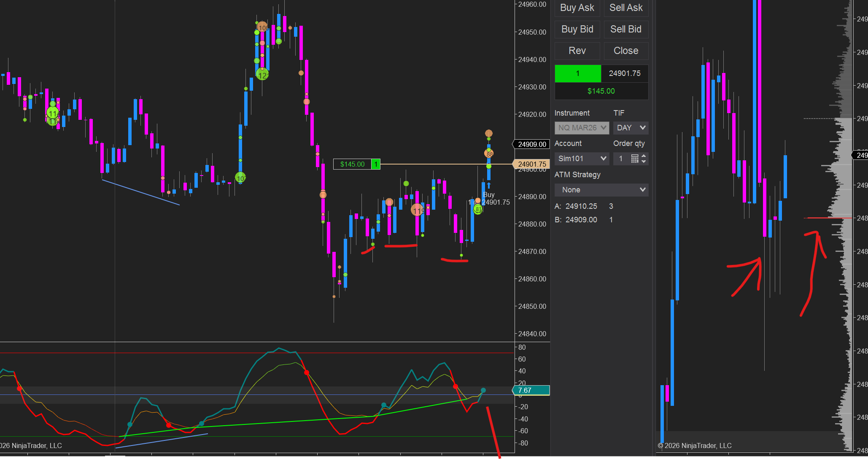The height and width of the screenshot is (459, 868).
Task: Increase order quantity with up arrow
Action: tap(644, 156)
